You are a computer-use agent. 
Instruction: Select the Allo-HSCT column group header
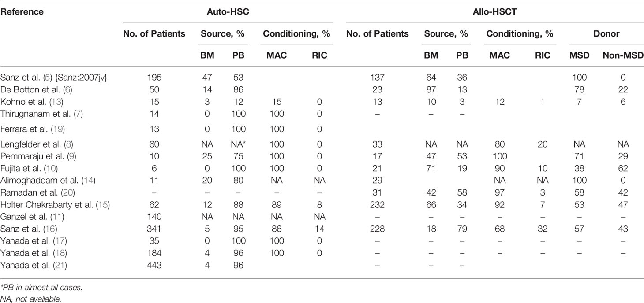point(494,12)
